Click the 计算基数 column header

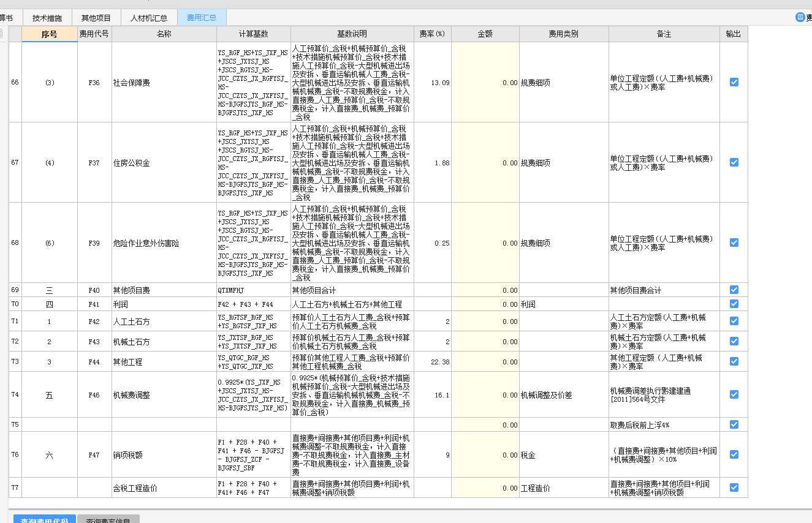(254, 34)
